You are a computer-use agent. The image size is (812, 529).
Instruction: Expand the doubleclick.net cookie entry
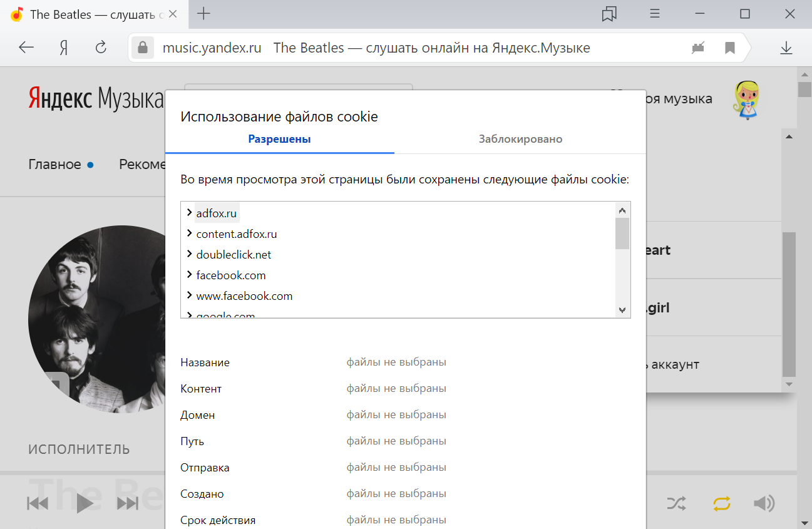tap(189, 254)
